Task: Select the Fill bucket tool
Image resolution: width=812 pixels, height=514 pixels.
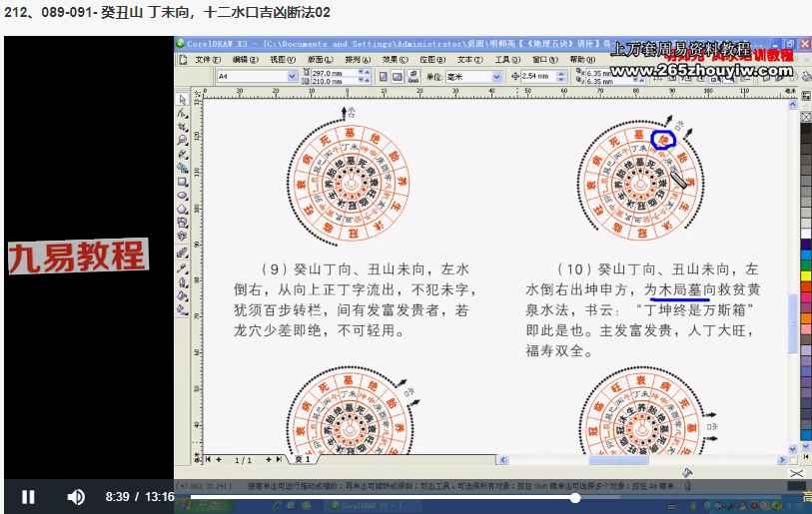Action: pos(183,296)
